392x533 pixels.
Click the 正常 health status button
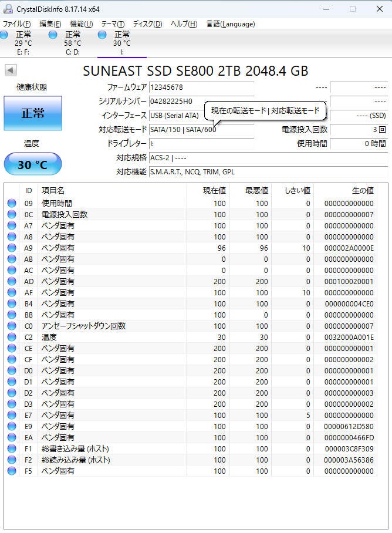33,113
